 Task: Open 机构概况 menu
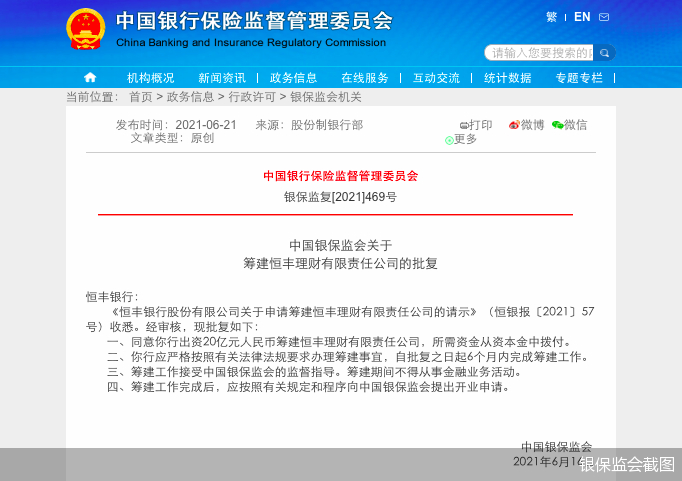coord(150,78)
